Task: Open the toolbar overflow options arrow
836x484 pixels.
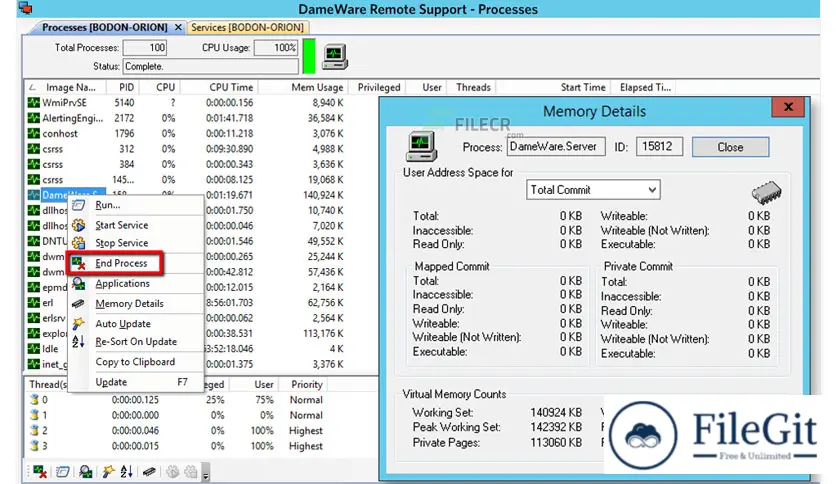Action: click(x=206, y=472)
